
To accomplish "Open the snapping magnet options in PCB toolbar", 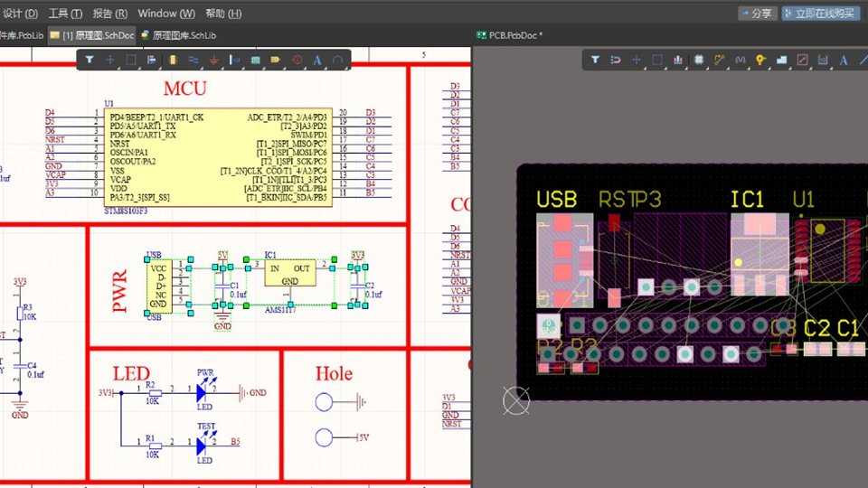I will [616, 60].
